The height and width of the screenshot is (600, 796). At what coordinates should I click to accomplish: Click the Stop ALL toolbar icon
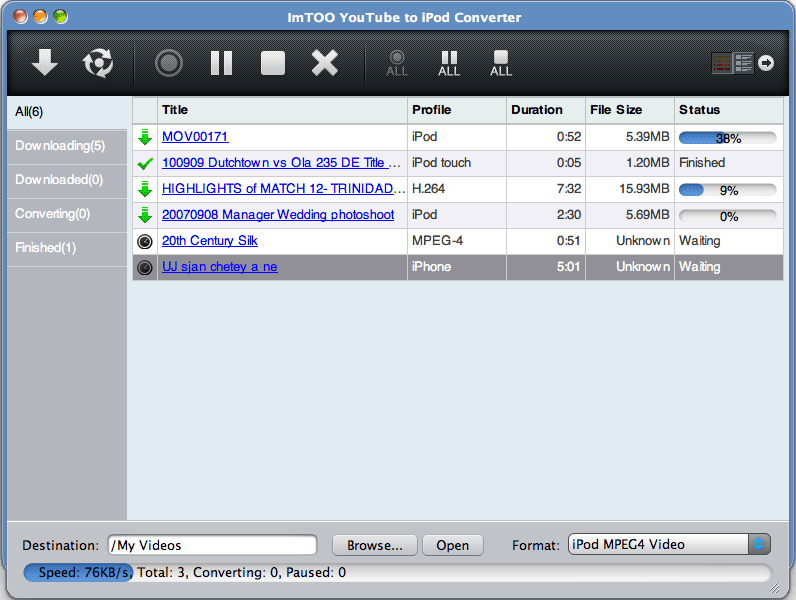pyautogui.click(x=501, y=63)
